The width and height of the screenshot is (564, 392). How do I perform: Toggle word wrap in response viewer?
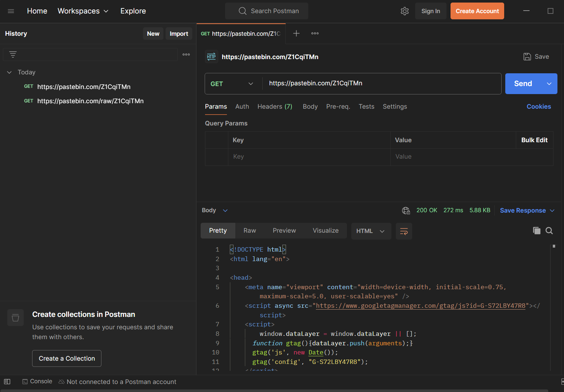pyautogui.click(x=404, y=231)
